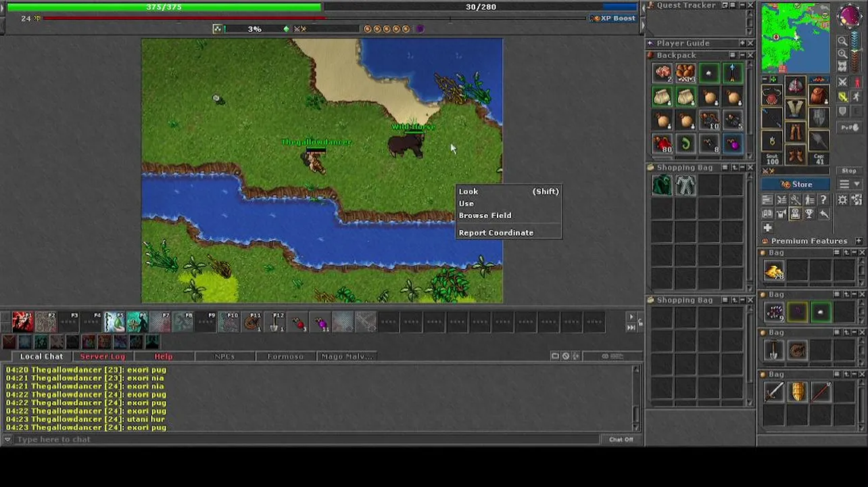The width and height of the screenshot is (868, 487).
Task: Minimize the lower Shopping Bag panel
Action: (741, 300)
